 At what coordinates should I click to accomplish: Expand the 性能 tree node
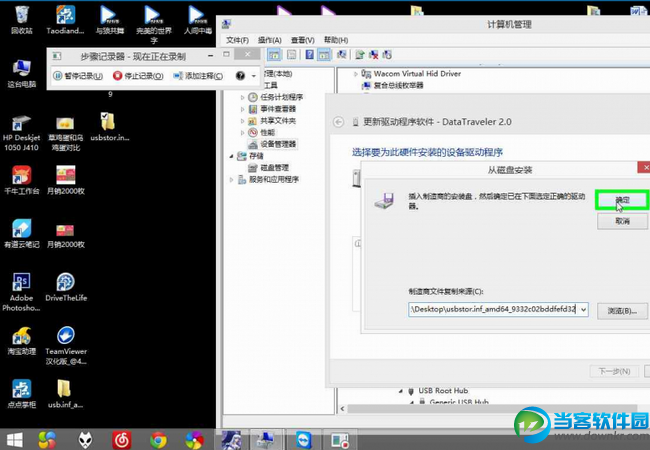(x=243, y=133)
